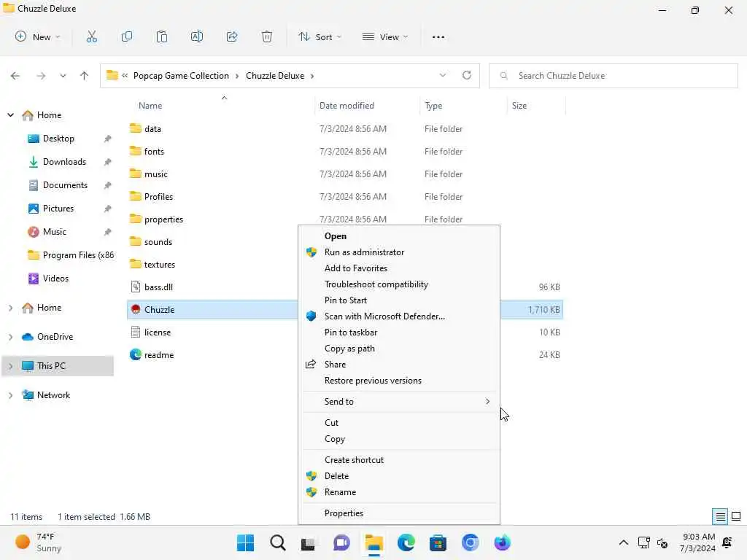Choose Delete in context menu
This screenshot has height=560, width=747.
pos(399,475)
